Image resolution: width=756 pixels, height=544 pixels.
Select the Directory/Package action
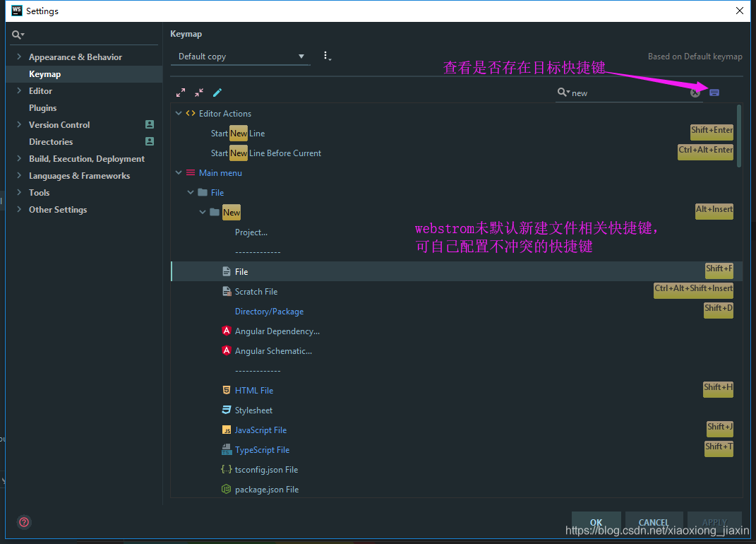[x=269, y=312]
